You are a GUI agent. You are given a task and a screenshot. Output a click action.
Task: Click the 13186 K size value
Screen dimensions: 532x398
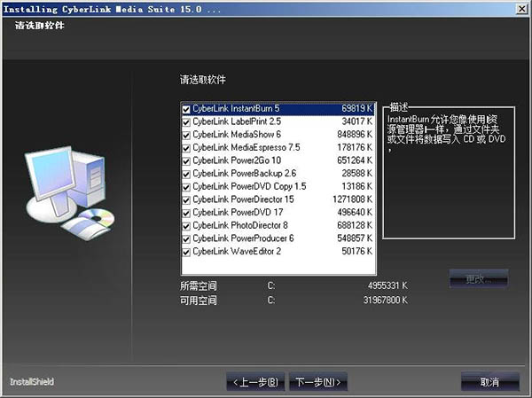click(x=357, y=186)
